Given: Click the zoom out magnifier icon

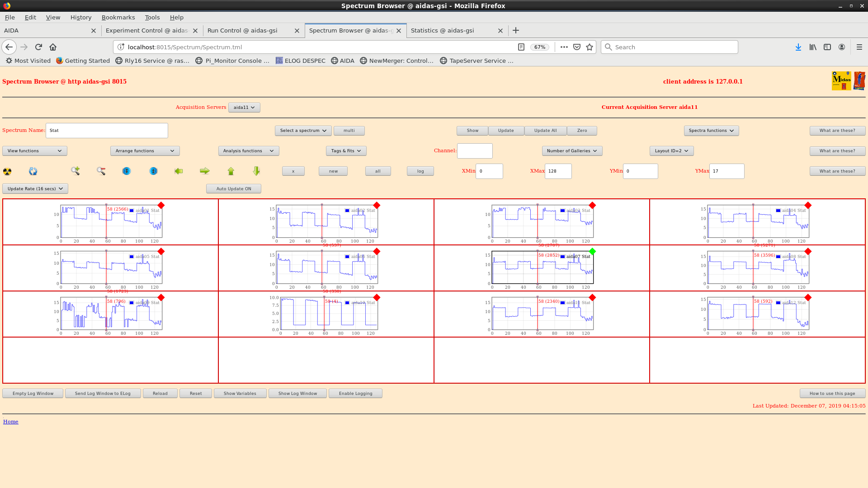Looking at the screenshot, I should 101,171.
